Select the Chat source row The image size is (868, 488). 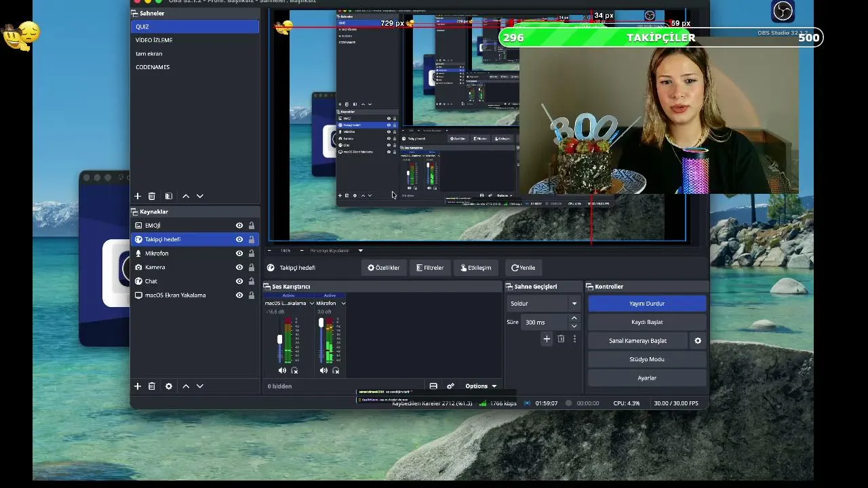coord(195,281)
